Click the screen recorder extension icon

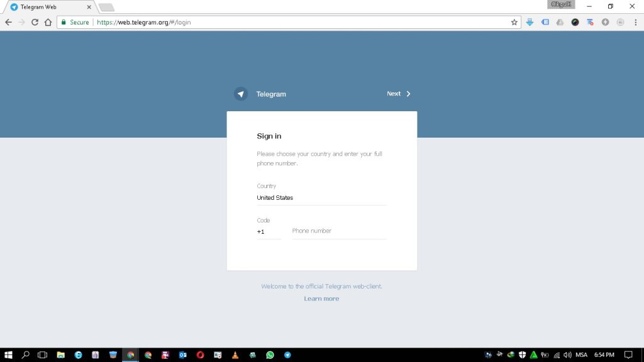point(590,22)
